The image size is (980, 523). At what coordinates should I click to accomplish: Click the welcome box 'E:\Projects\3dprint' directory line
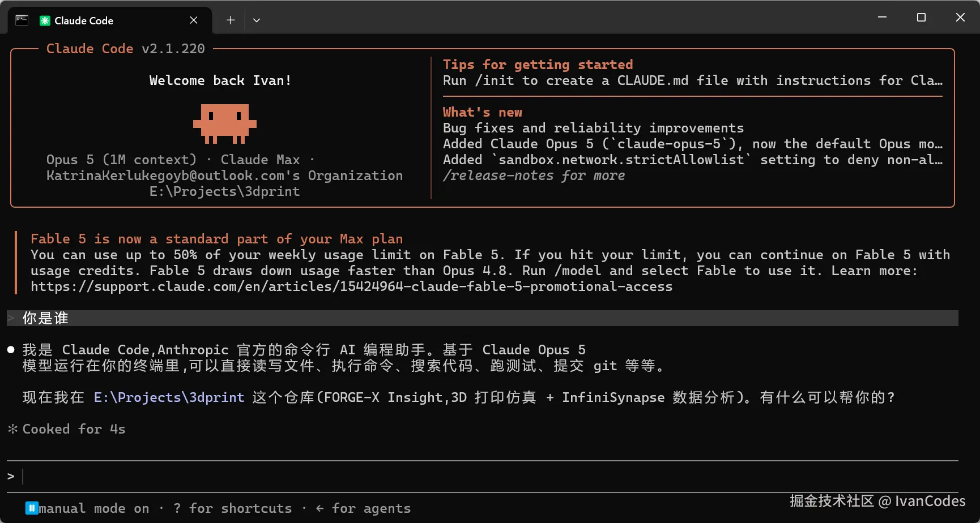pyautogui.click(x=224, y=191)
